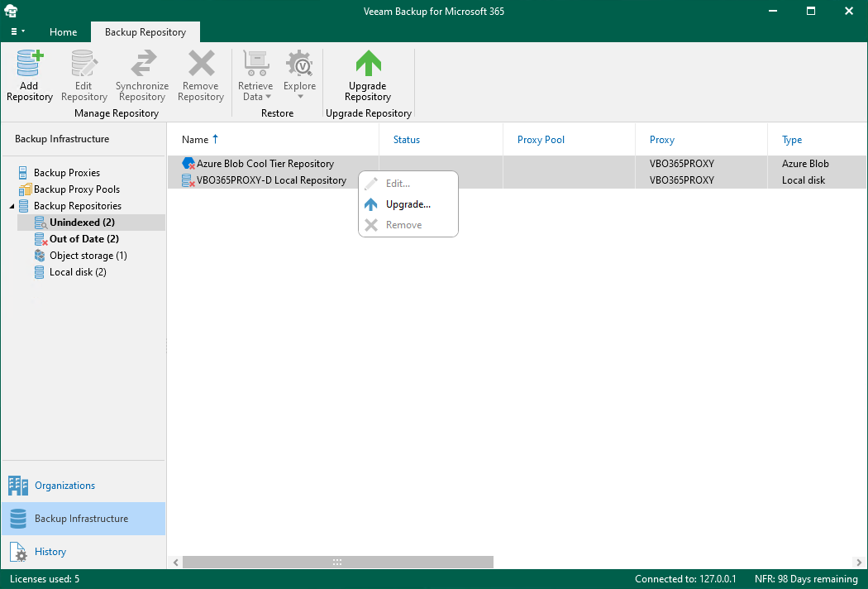Choose Remove in the context menu
This screenshot has width=868, height=589.
click(x=408, y=225)
